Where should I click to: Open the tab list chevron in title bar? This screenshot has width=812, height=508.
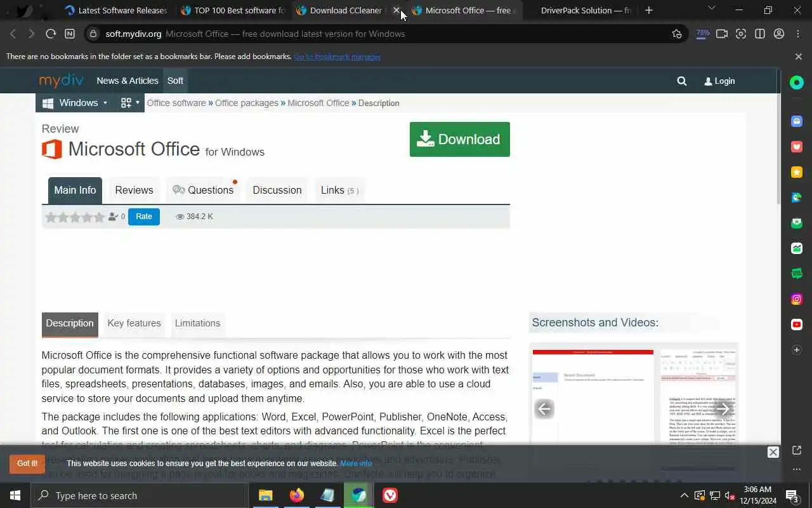[711, 9]
